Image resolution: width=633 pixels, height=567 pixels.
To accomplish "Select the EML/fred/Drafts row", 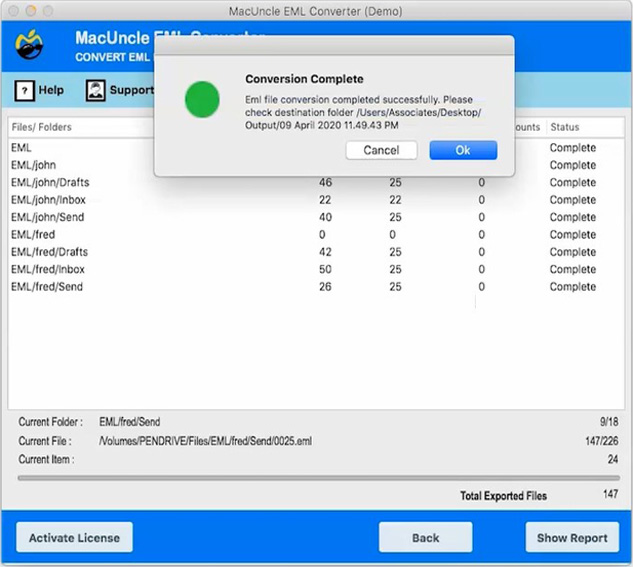I will [316, 252].
